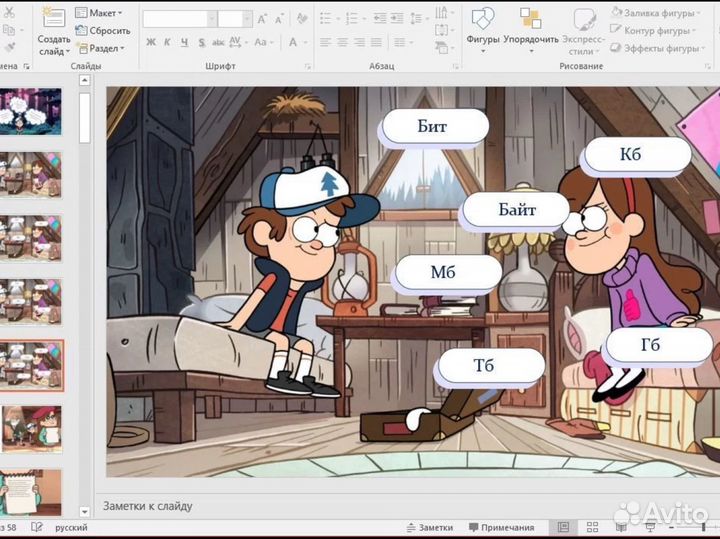Click the Reset (Сбросить) button

tap(102, 30)
